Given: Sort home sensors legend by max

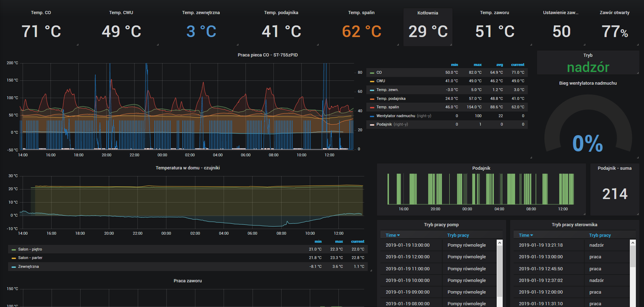Looking at the screenshot, I should [339, 242].
